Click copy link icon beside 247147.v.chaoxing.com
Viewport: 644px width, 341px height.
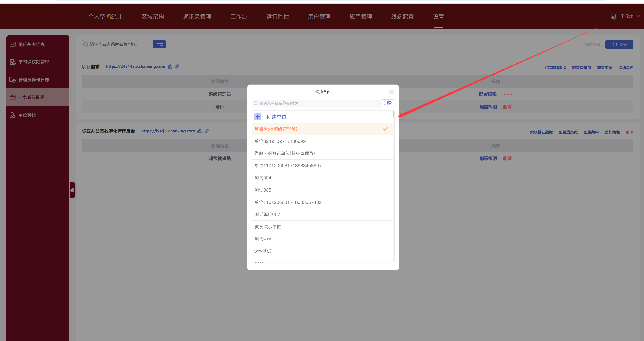coord(177,66)
